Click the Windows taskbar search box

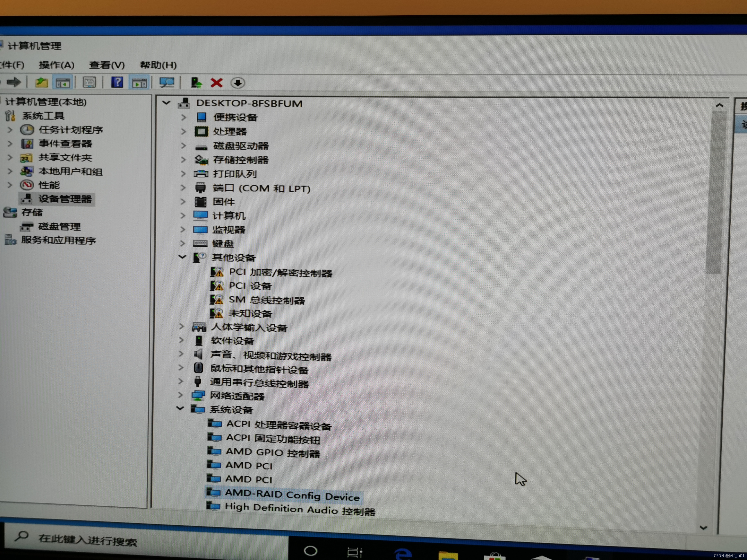click(x=88, y=540)
